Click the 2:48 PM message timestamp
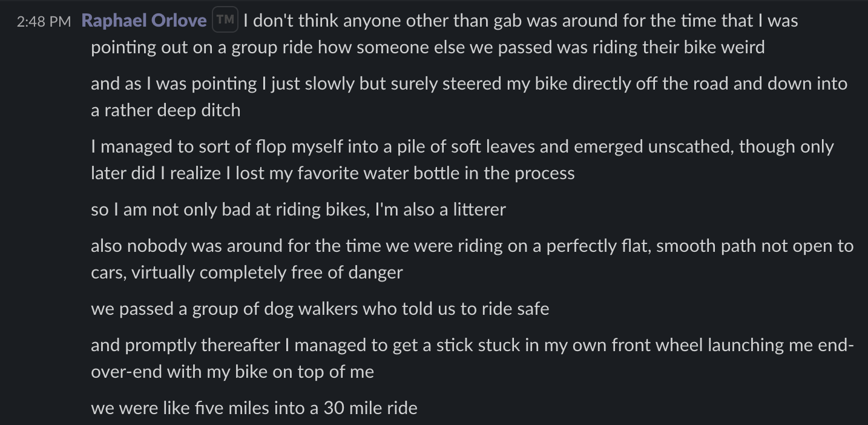The width and height of the screenshot is (868, 425). point(44,21)
